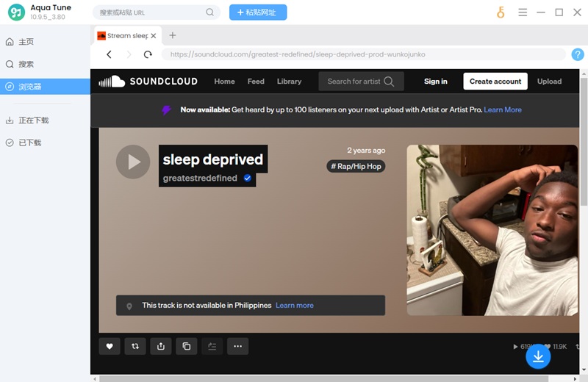Click the Aqua Tune app logo
The width and height of the screenshot is (588, 382).
click(16, 12)
